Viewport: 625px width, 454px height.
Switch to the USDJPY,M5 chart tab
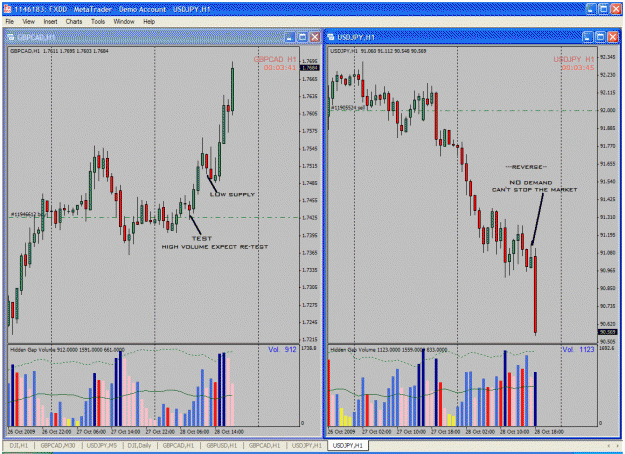102,445
